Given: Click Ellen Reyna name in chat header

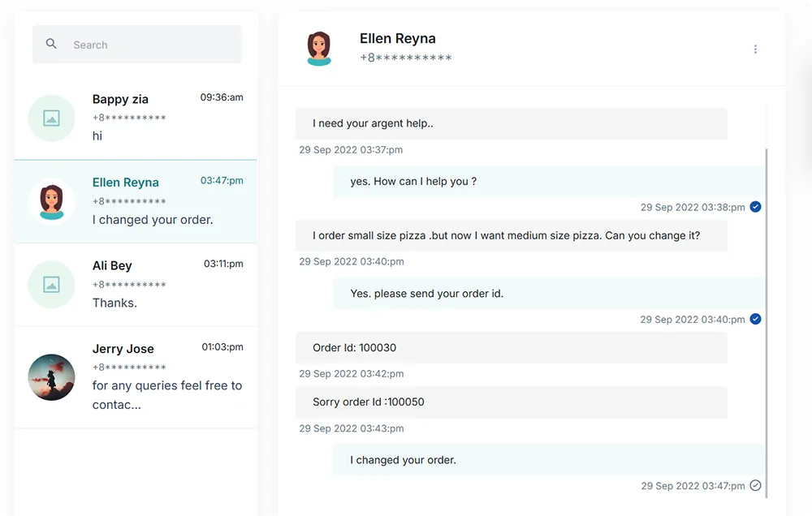Looking at the screenshot, I should (398, 39).
